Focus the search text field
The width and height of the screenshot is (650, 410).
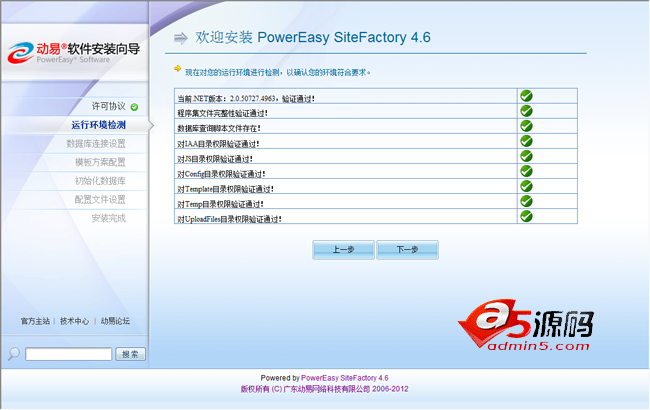tap(68, 354)
